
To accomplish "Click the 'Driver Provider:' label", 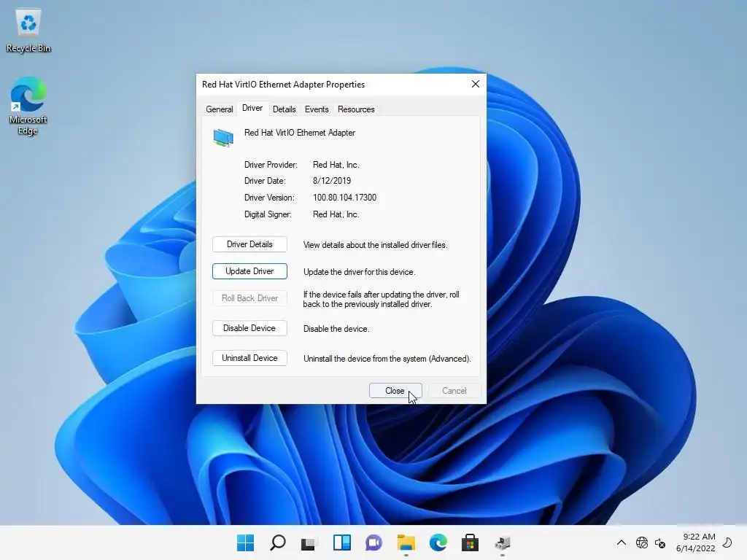I will pos(271,165).
